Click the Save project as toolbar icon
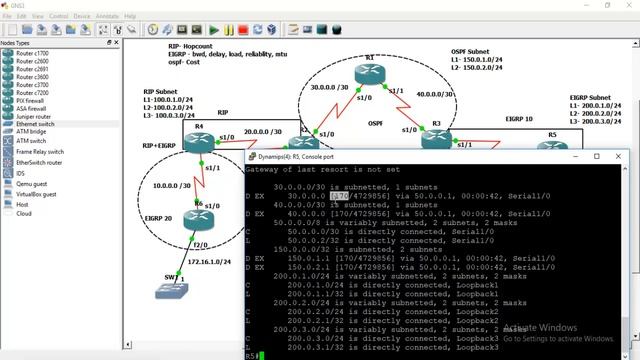Viewport: 640px width, 360px height. [x=56, y=30]
